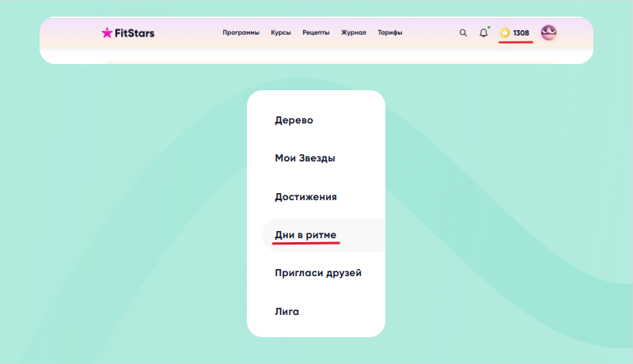633x364 pixels.
Task: Choose Мои Звезды from the menu
Action: click(x=305, y=158)
